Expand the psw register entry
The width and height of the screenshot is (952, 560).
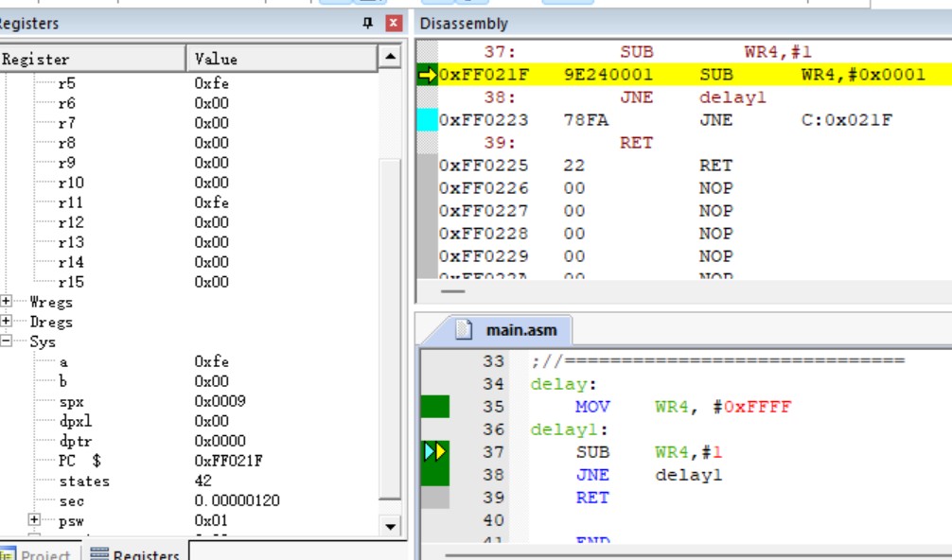(x=34, y=520)
